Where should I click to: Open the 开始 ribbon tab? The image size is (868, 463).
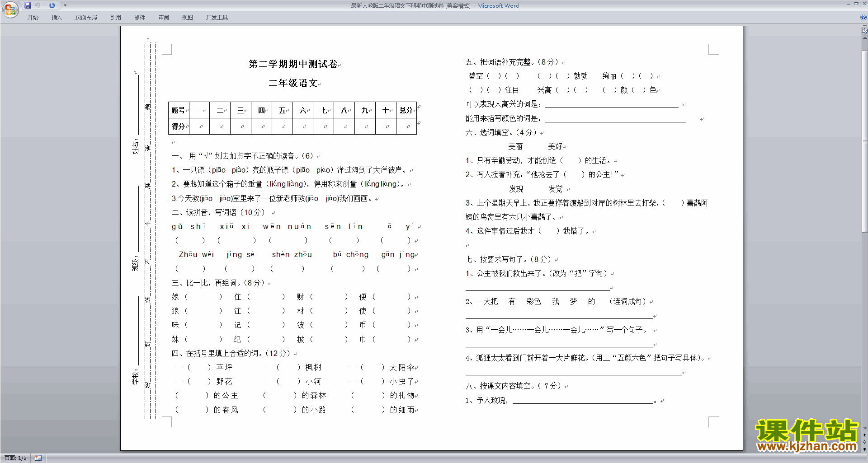click(33, 17)
